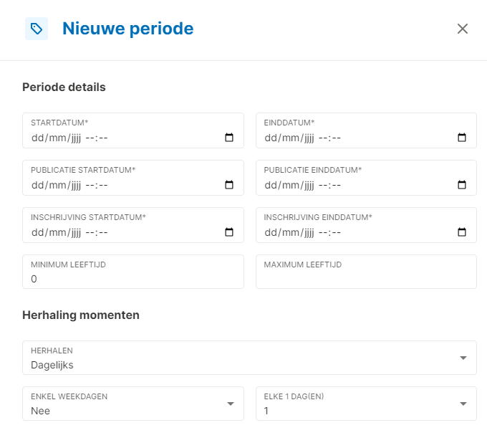Open calendar picker for Inschrijving einddatum
This screenshot has width=487, height=448.
tap(462, 232)
